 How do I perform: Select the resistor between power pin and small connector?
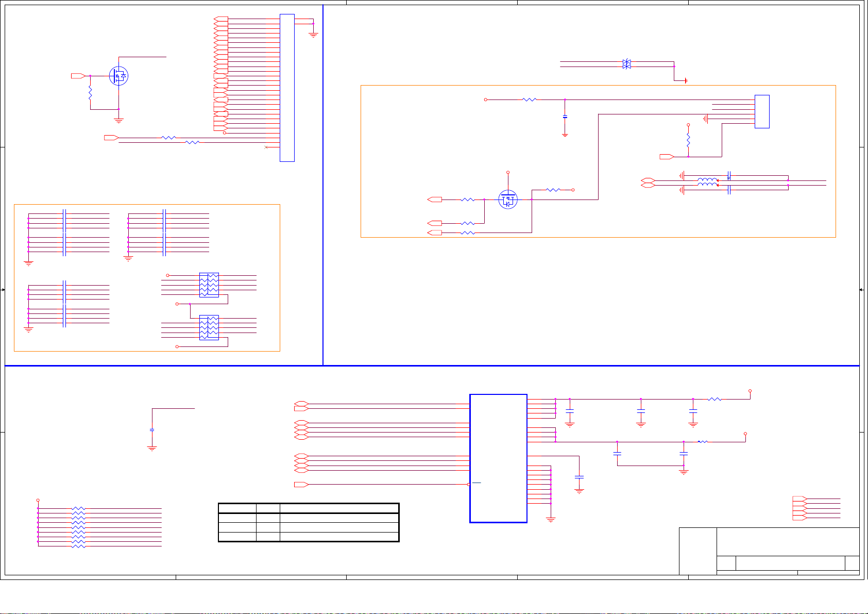tap(530, 99)
